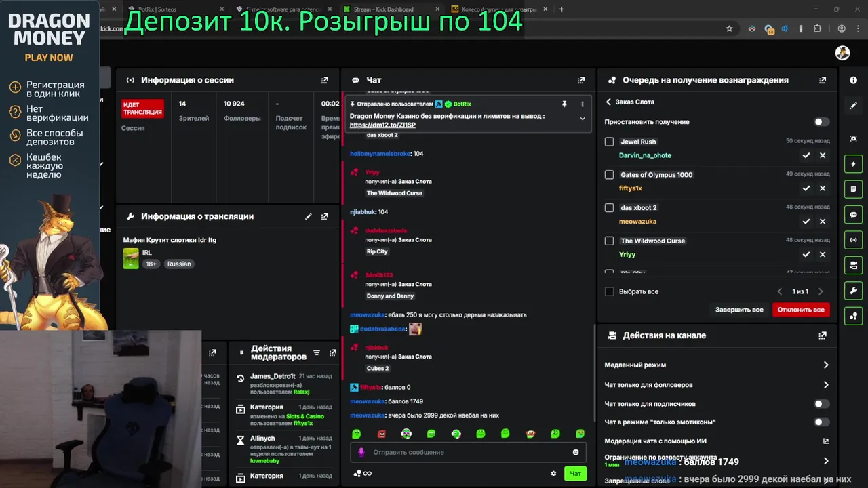Check The Wildwood Curse checkbox

[x=609, y=241]
